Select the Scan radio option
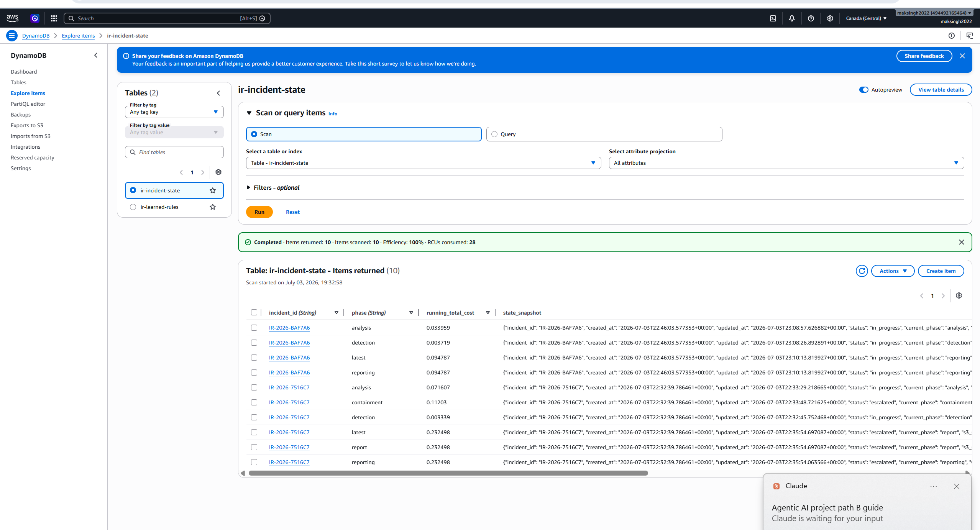Image resolution: width=980 pixels, height=530 pixels. (x=254, y=134)
